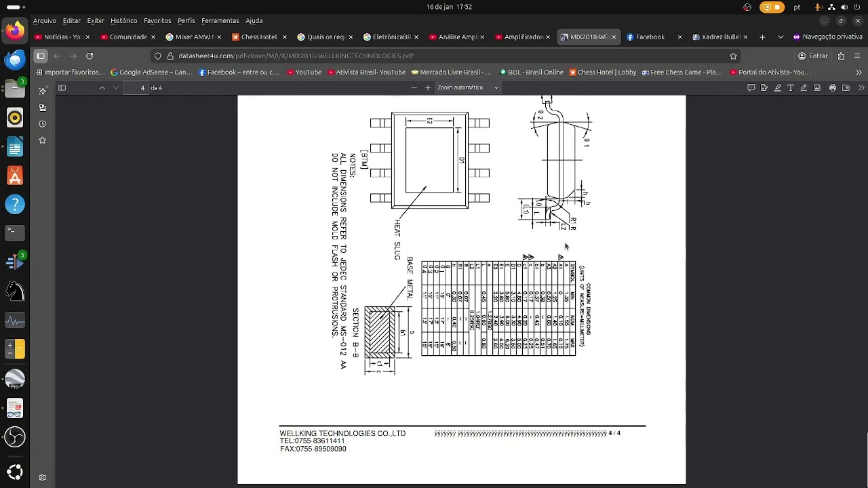
Task: Open sidebar settings gear icon
Action: (x=42, y=477)
